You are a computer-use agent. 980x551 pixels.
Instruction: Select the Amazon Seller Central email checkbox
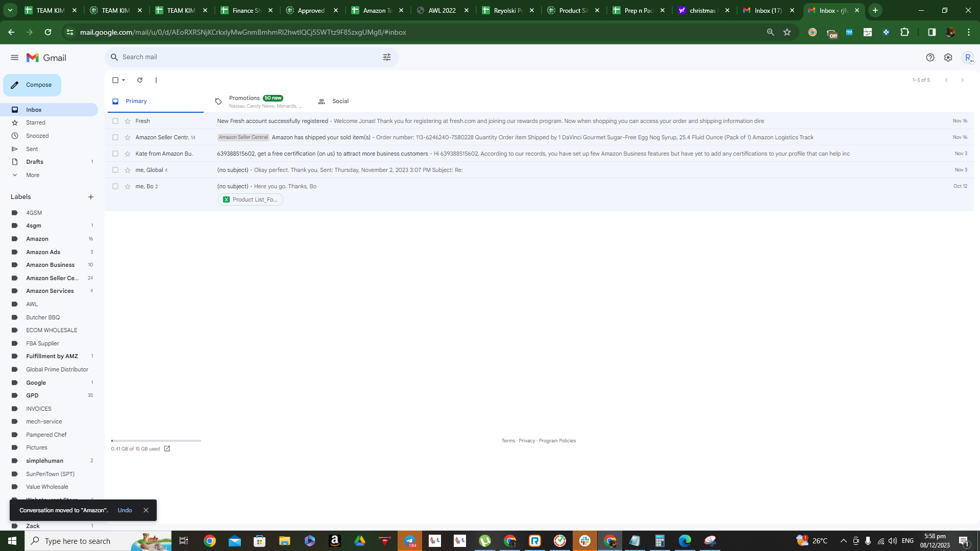(x=115, y=137)
